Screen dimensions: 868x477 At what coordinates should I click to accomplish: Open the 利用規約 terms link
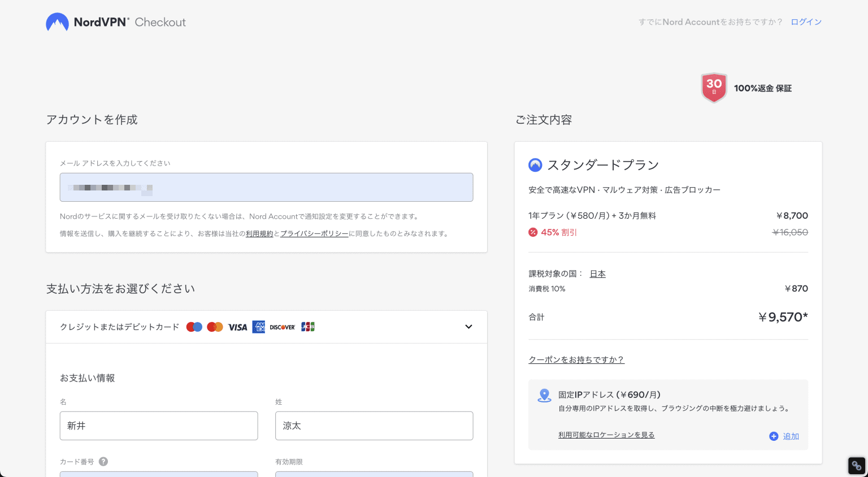click(259, 233)
